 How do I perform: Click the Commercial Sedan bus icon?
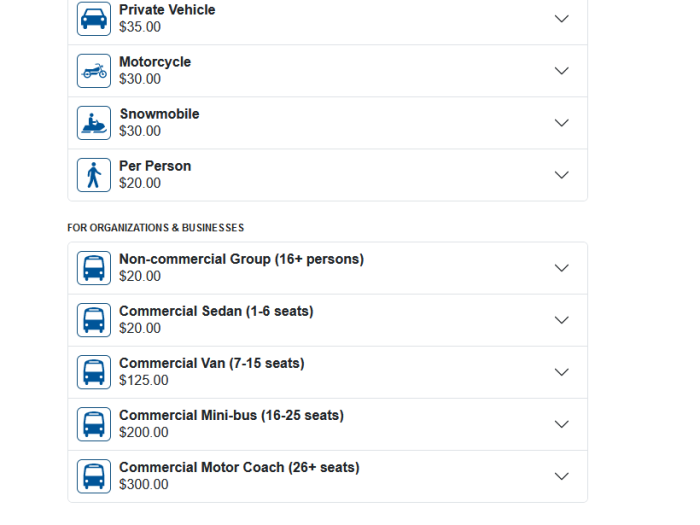(94, 320)
